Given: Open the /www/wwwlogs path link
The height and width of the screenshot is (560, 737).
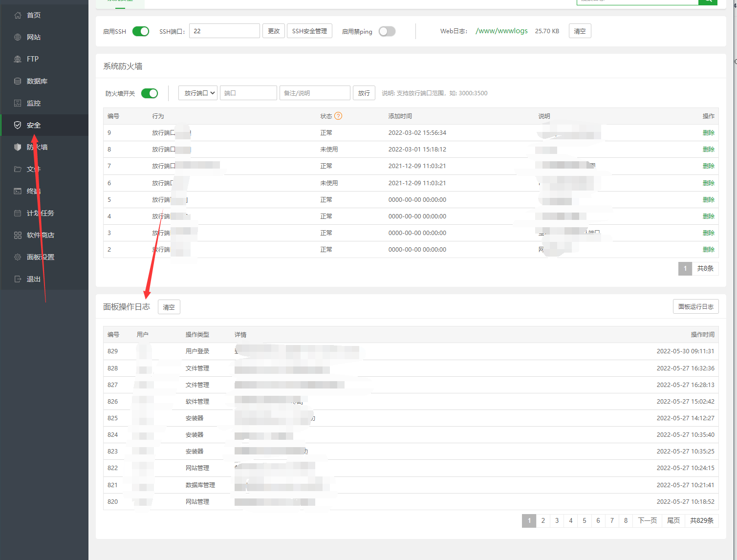Looking at the screenshot, I should pyautogui.click(x=501, y=31).
